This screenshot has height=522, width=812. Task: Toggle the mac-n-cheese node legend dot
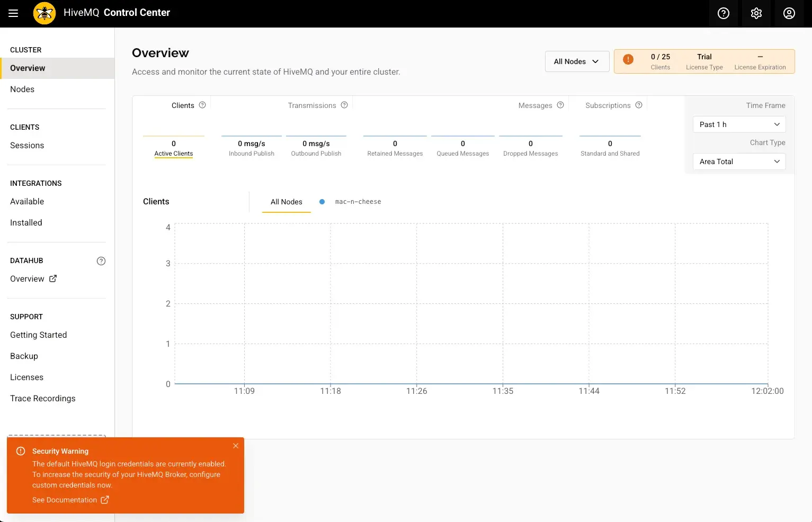click(322, 202)
